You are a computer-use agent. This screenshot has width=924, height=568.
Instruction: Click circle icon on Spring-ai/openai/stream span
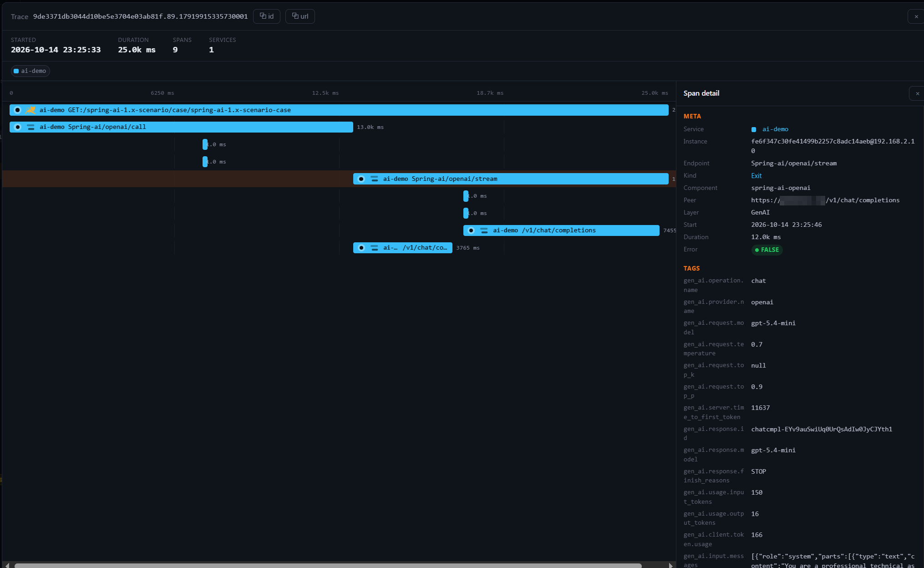361,179
